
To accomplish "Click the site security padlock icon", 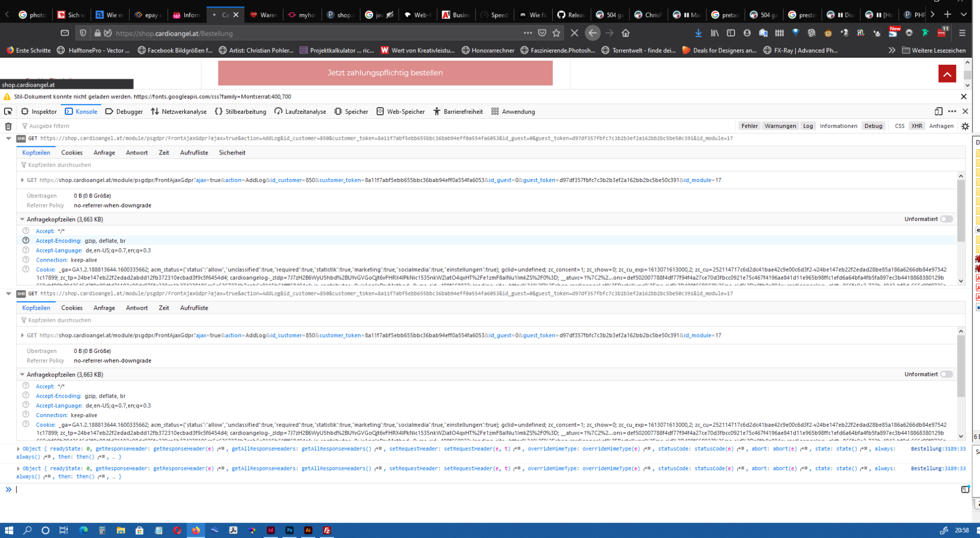I will (x=97, y=33).
